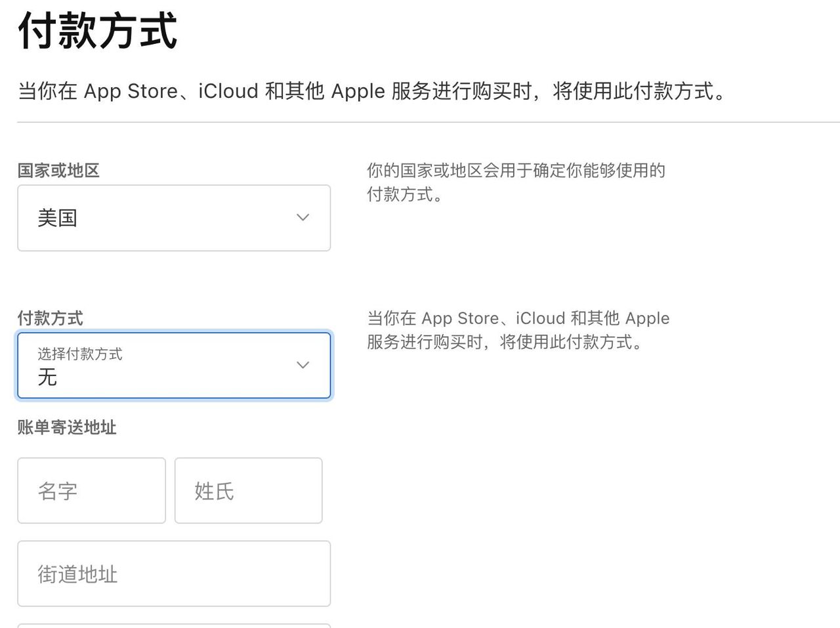Screen dimensions: 840x628
Task: Click the large 付款方式 page heading
Action: tap(98, 31)
